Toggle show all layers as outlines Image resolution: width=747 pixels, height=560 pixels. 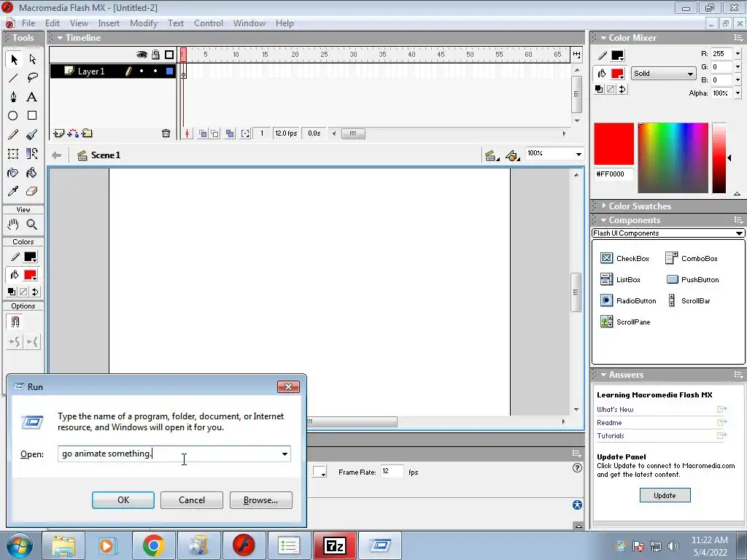[169, 55]
